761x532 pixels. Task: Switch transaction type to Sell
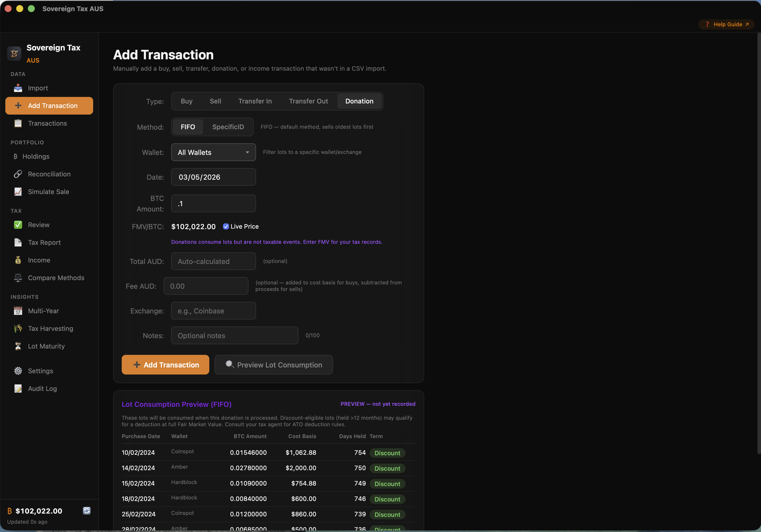(x=215, y=101)
